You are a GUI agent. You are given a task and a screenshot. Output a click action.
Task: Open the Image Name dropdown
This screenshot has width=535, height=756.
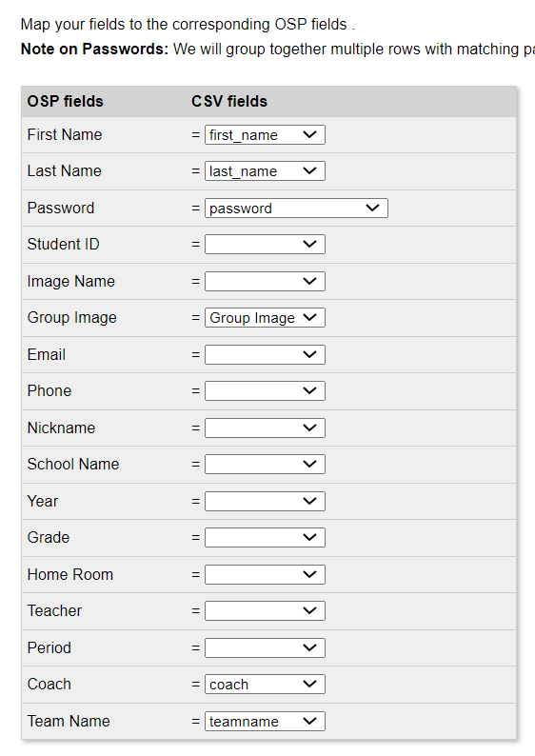pyautogui.click(x=265, y=281)
